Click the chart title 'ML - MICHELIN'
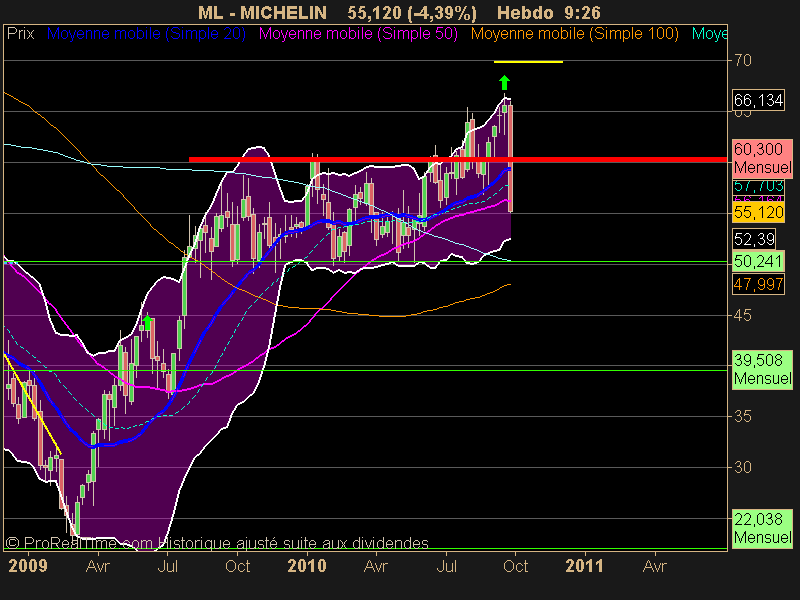This screenshot has width=800, height=600. pyautogui.click(x=262, y=13)
